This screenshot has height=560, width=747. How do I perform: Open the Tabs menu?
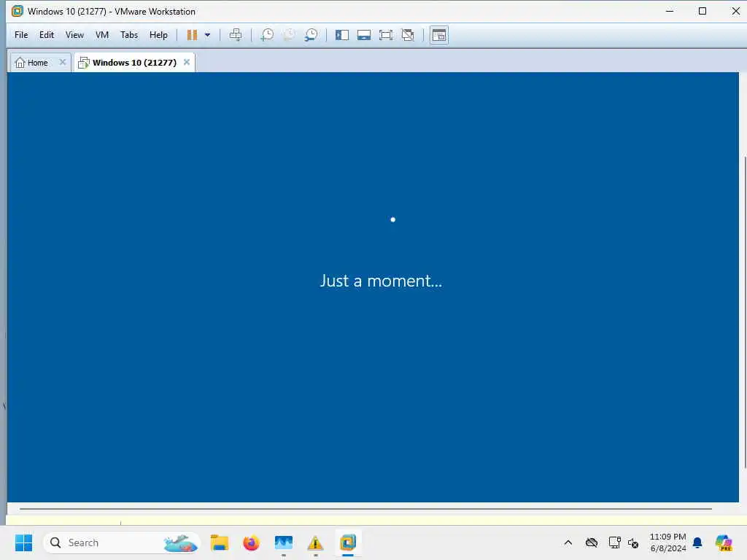coord(128,35)
